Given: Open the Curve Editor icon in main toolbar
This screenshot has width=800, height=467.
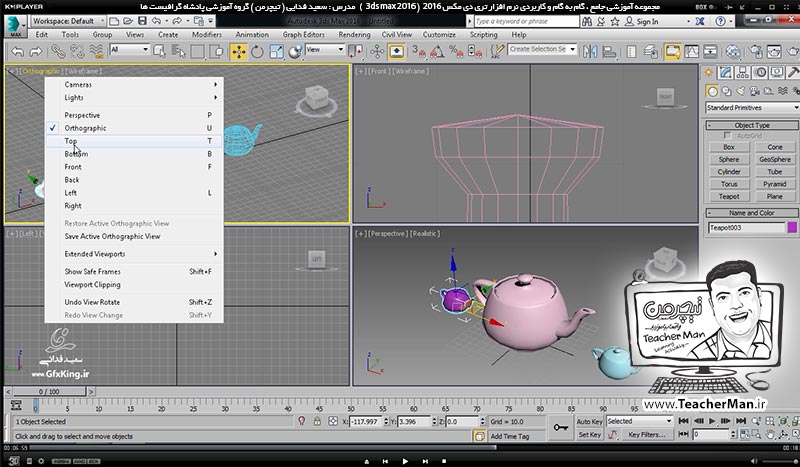Looking at the screenshot, I should pyautogui.click(x=692, y=52).
